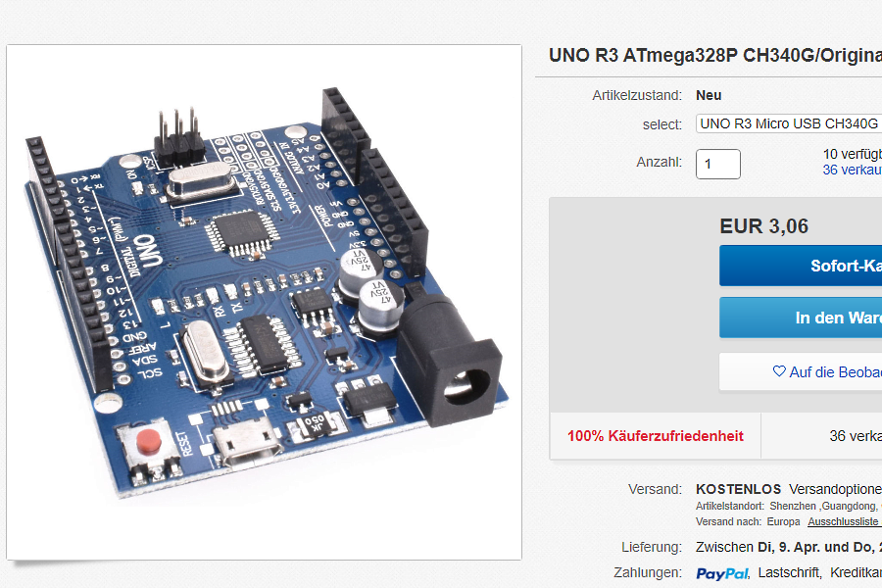882x588 pixels.
Task: Click 36 verkauft in the satisfaction bar
Action: pyautogui.click(x=856, y=436)
